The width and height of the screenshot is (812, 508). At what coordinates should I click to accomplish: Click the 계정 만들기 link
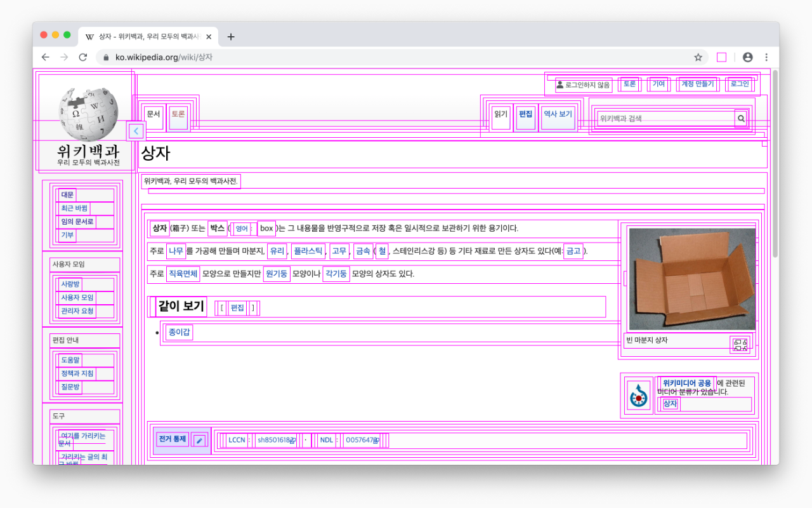(x=697, y=84)
